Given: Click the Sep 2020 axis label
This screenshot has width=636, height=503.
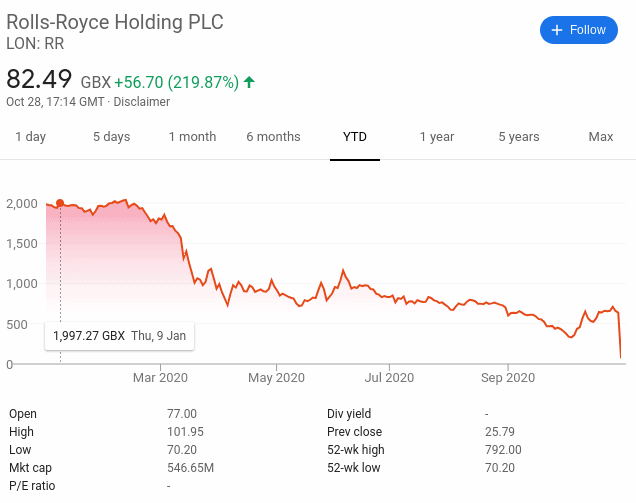Looking at the screenshot, I should [x=508, y=378].
